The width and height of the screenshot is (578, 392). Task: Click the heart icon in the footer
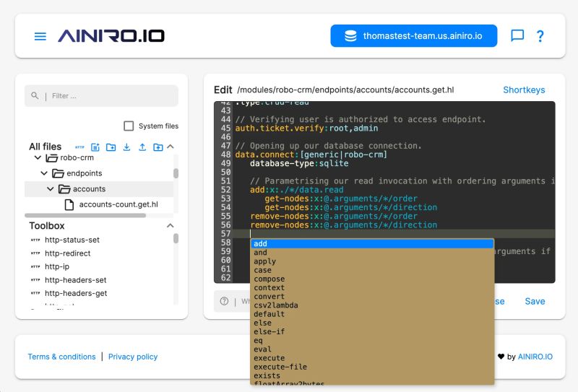pos(501,356)
